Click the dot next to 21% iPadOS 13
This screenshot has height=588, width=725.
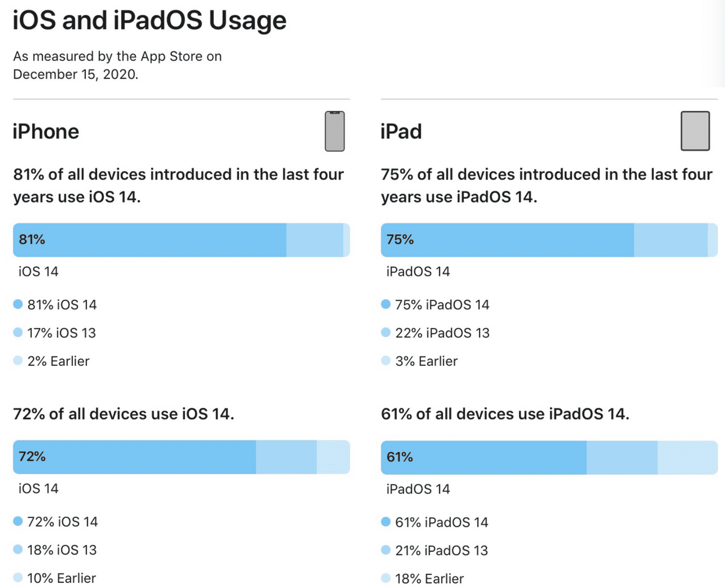(x=386, y=550)
